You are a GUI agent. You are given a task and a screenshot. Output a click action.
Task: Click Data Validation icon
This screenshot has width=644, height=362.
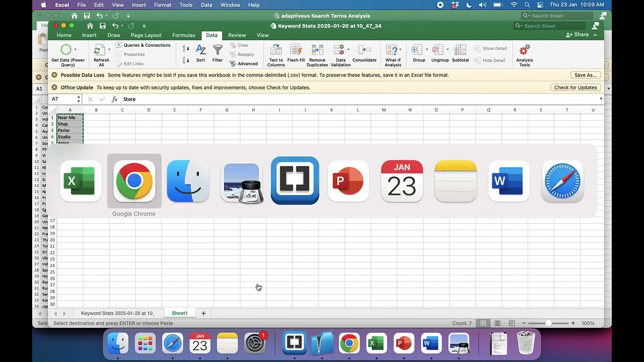(x=339, y=50)
